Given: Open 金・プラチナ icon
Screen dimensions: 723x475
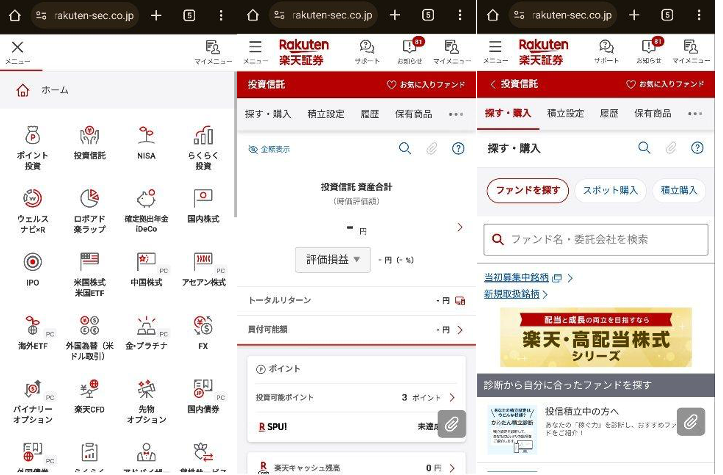Looking at the screenshot, I should pyautogui.click(x=146, y=332).
